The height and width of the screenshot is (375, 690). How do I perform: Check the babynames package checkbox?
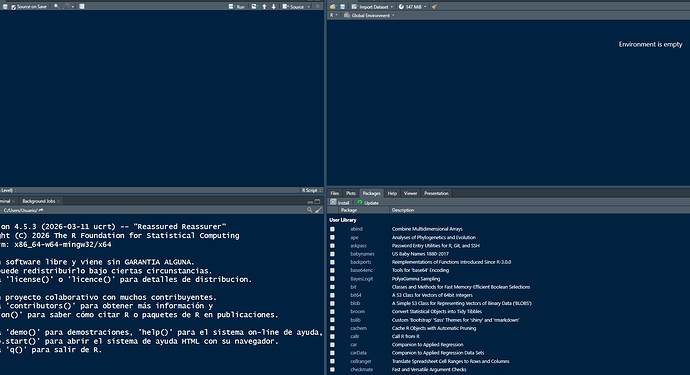332,254
